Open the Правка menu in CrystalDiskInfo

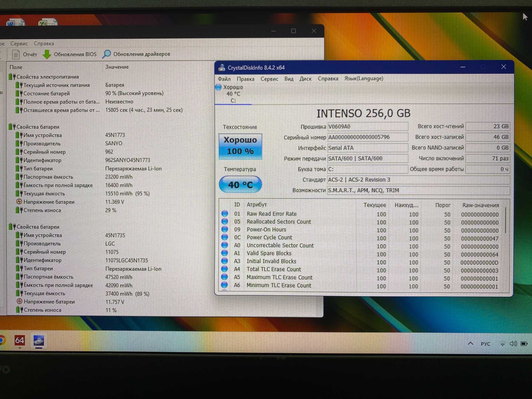(245, 79)
